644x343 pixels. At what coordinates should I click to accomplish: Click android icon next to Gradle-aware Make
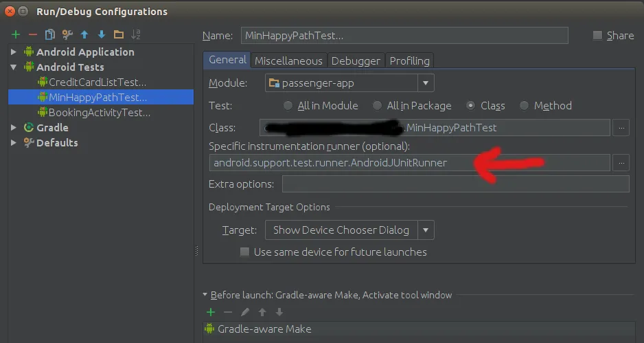pos(209,329)
